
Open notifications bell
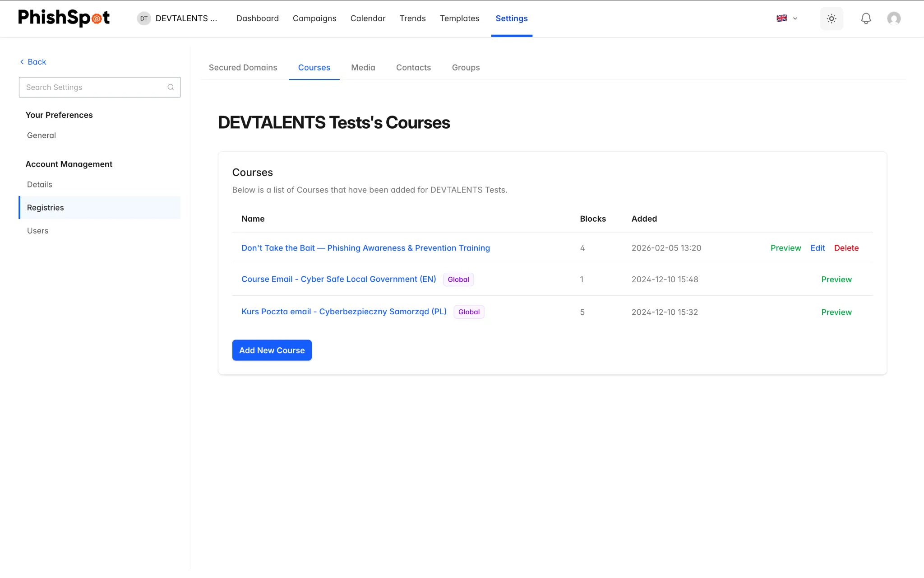(x=866, y=19)
